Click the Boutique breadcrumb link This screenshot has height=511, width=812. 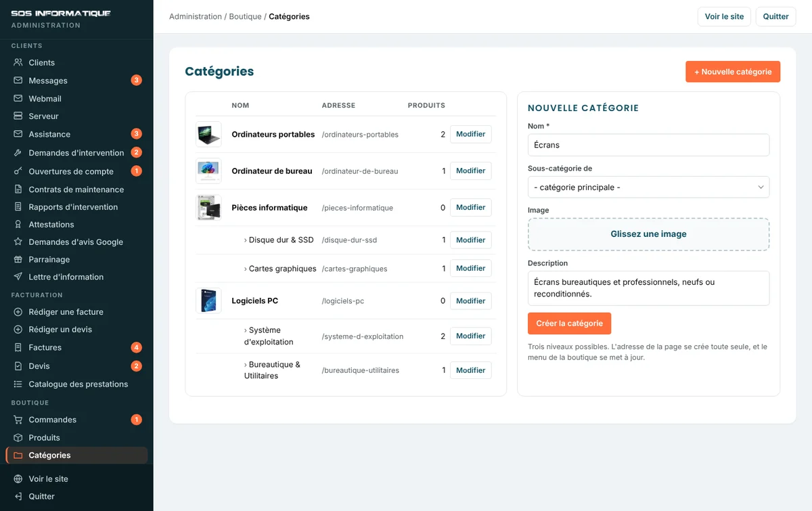pos(245,17)
